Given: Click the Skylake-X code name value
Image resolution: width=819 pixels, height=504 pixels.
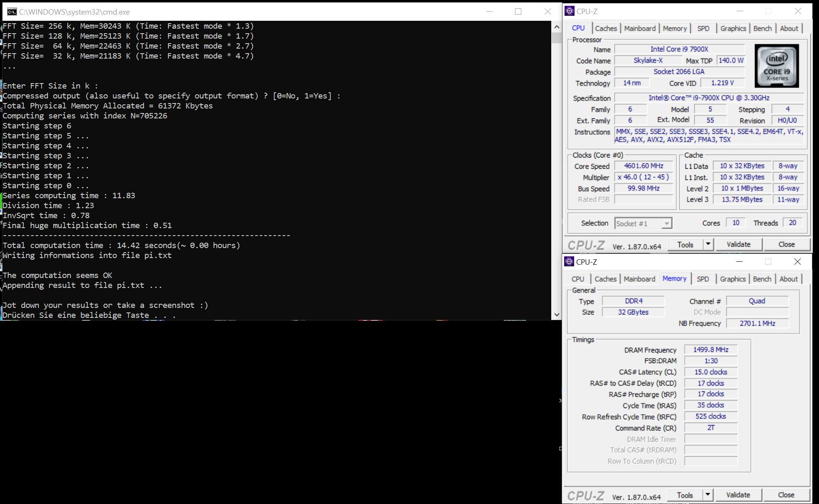Looking at the screenshot, I should pyautogui.click(x=648, y=60).
